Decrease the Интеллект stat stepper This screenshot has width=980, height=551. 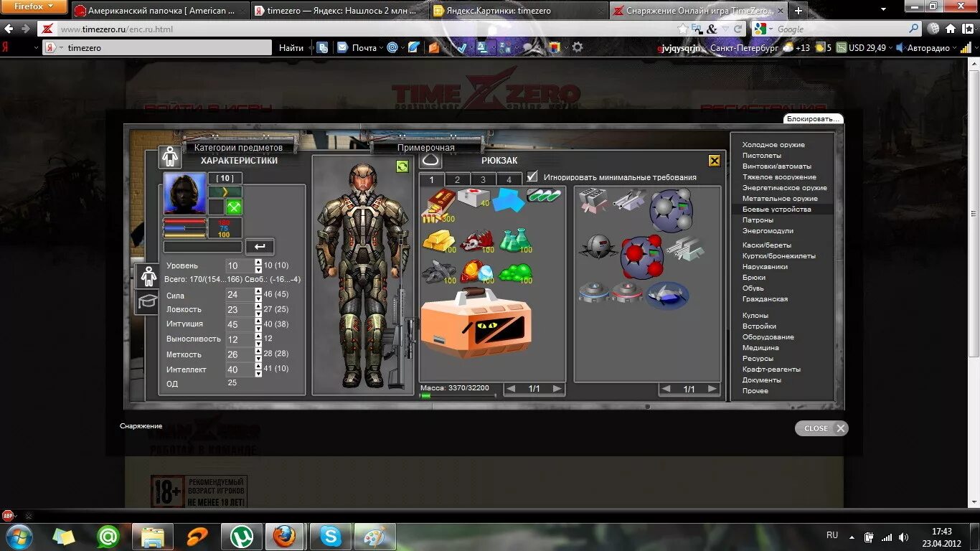[258, 373]
